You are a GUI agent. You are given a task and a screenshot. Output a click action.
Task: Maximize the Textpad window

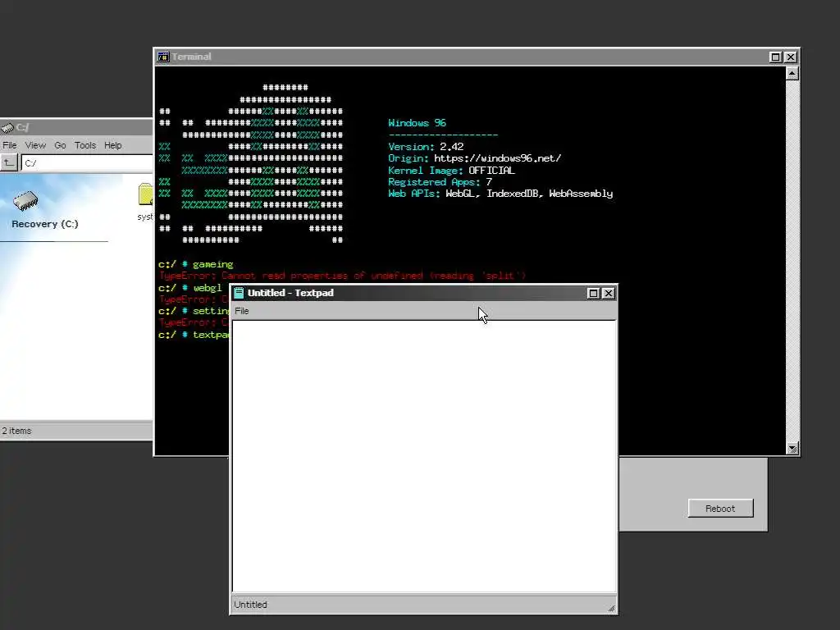(593, 293)
